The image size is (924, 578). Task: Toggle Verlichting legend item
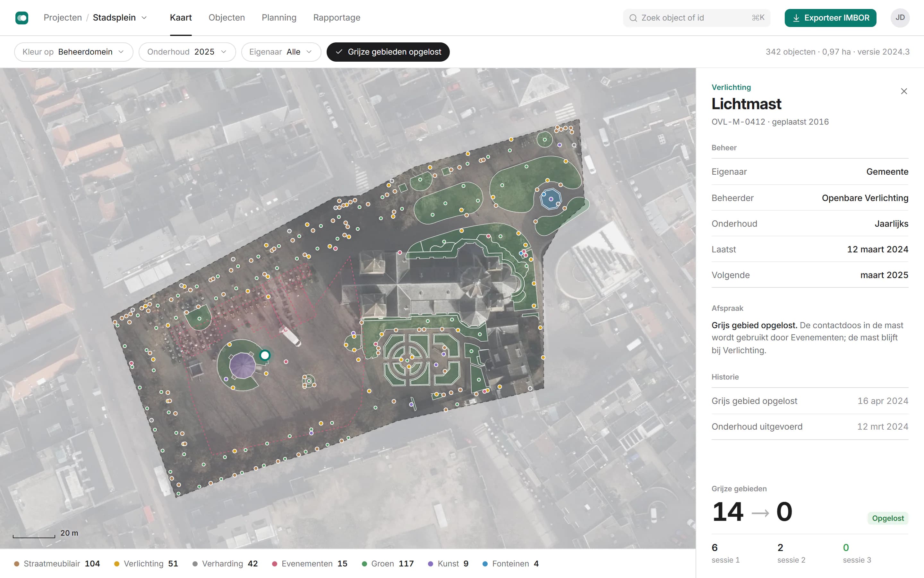click(x=146, y=564)
